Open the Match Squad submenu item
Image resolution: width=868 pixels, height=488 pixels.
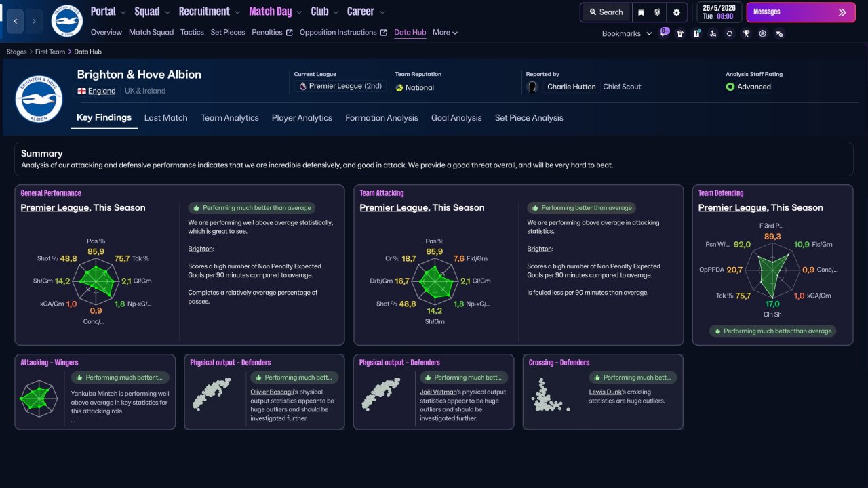pos(151,33)
